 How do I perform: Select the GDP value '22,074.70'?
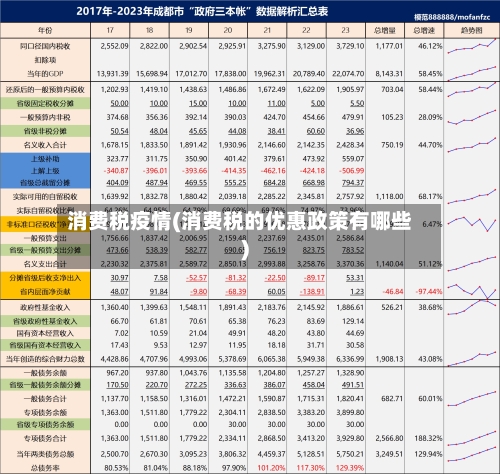click(x=348, y=74)
